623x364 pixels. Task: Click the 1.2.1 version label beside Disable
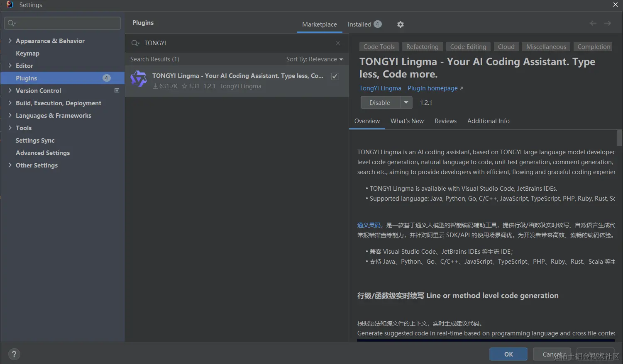(x=426, y=102)
